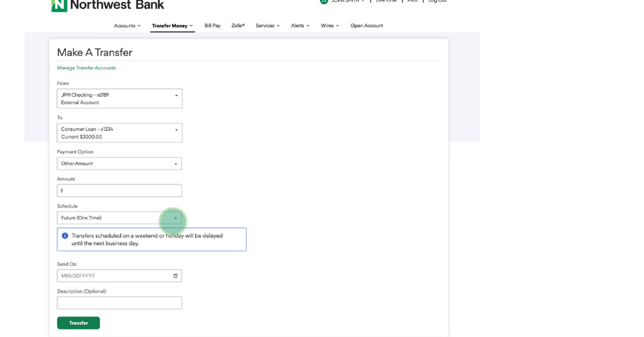644x337 pixels.
Task: Open the Transfer Money menu
Action: click(x=172, y=26)
